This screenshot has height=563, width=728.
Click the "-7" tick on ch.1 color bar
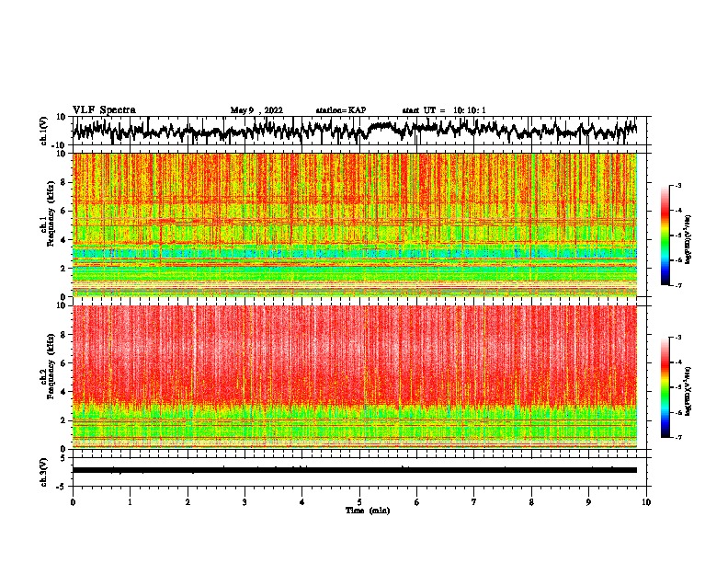[677, 285]
